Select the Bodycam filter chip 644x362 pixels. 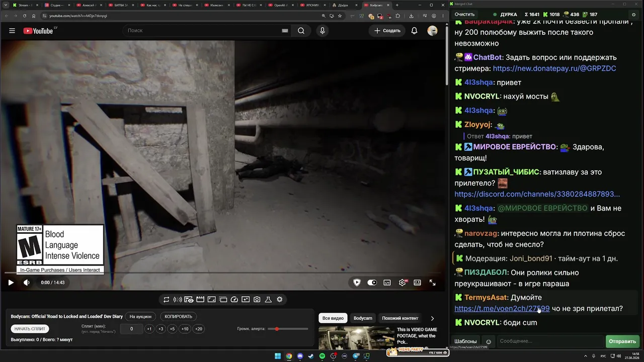pyautogui.click(x=363, y=318)
